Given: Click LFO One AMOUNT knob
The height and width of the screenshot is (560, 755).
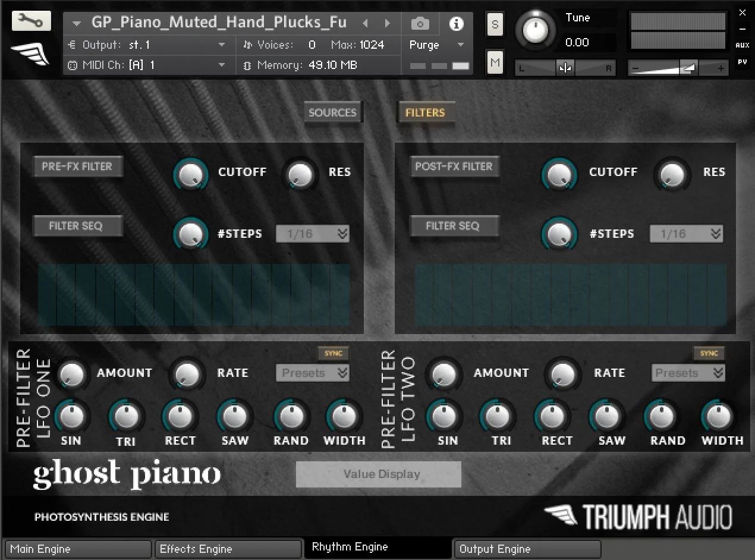Looking at the screenshot, I should pos(73,374).
